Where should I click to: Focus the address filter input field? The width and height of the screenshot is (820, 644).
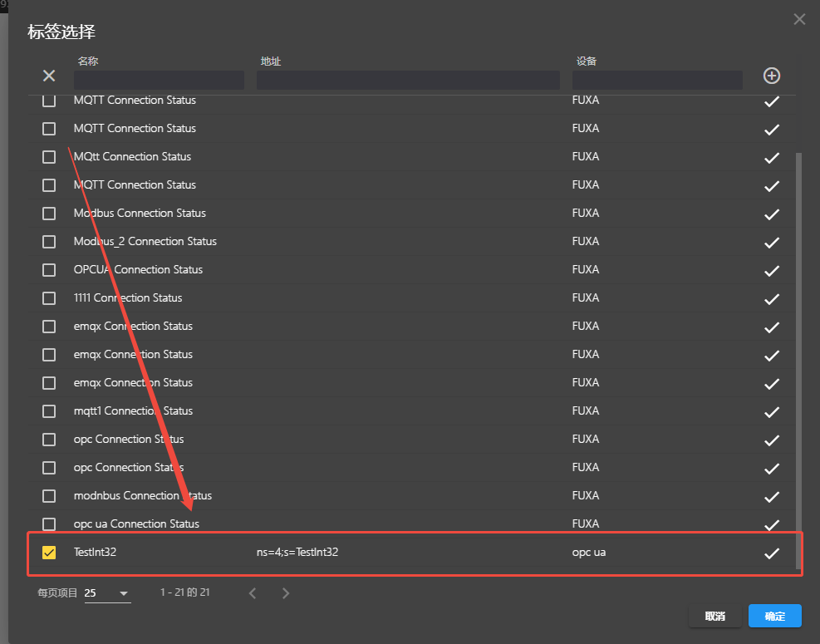(x=408, y=80)
